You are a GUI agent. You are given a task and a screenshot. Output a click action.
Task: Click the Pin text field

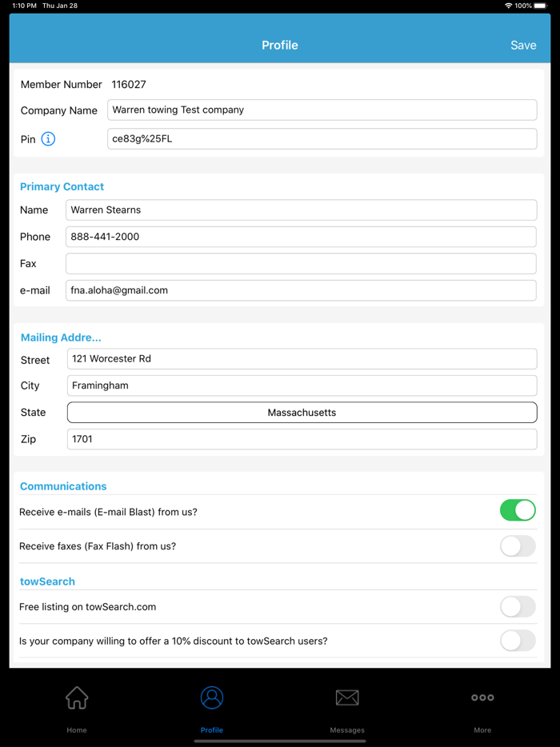[322, 139]
